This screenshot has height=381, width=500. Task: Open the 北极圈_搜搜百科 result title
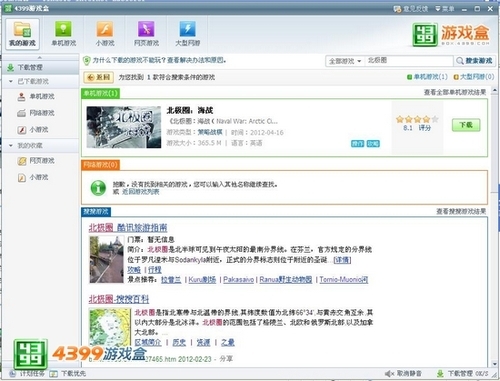[x=119, y=299]
